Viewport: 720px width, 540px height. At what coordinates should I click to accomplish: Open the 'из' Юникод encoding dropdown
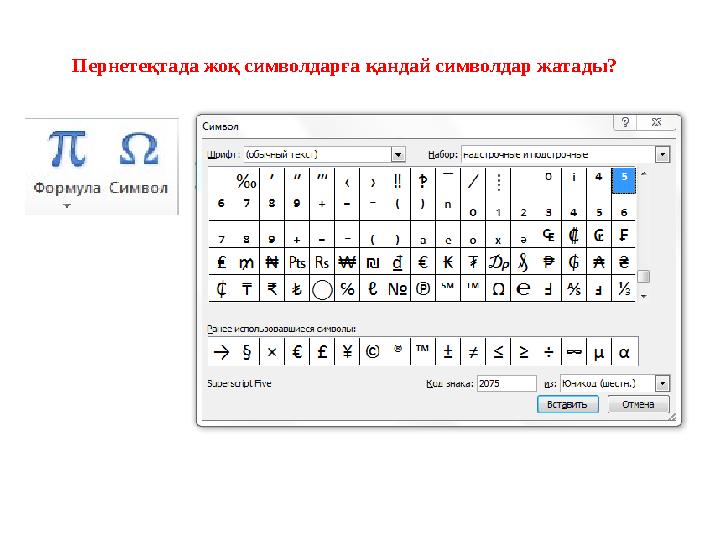click(662, 383)
